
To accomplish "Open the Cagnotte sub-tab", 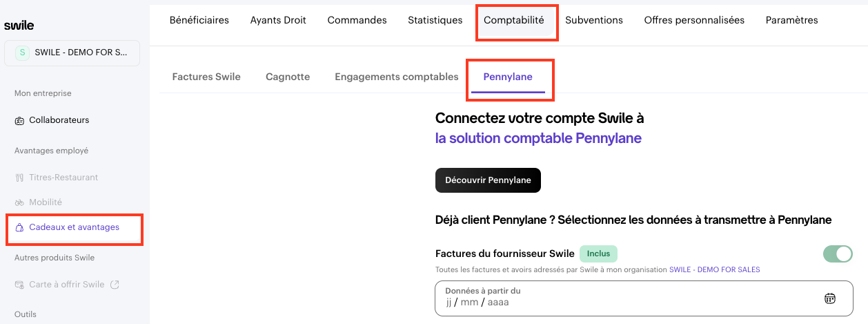I will click(x=288, y=77).
